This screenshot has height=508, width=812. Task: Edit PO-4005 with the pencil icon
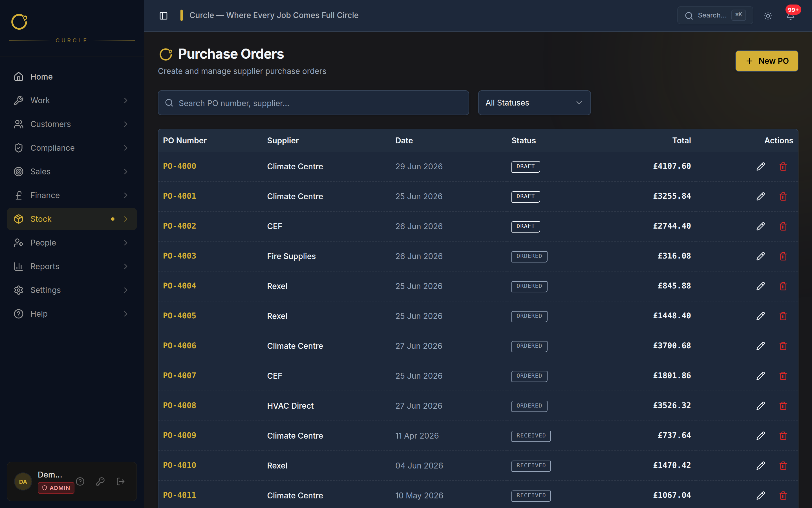(760, 316)
